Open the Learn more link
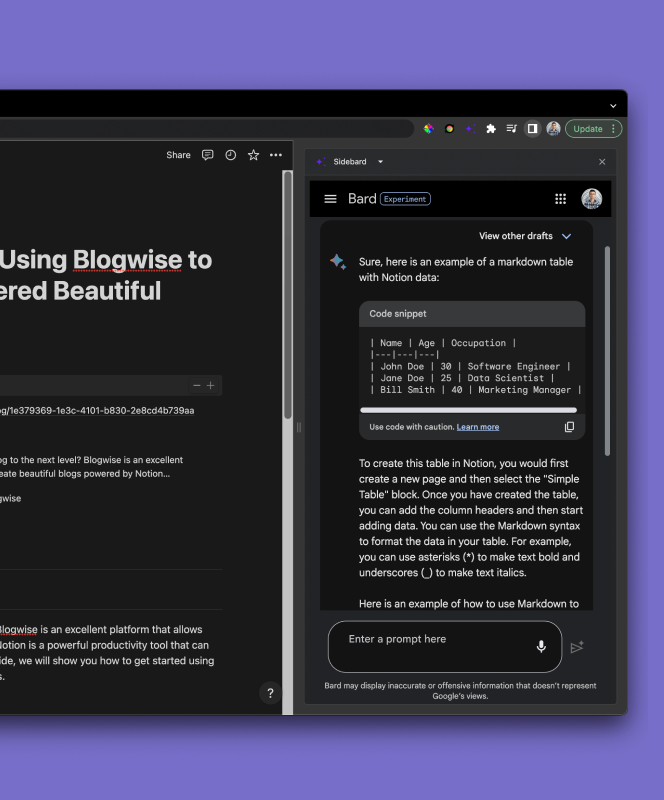The height and width of the screenshot is (800, 664). point(477,427)
